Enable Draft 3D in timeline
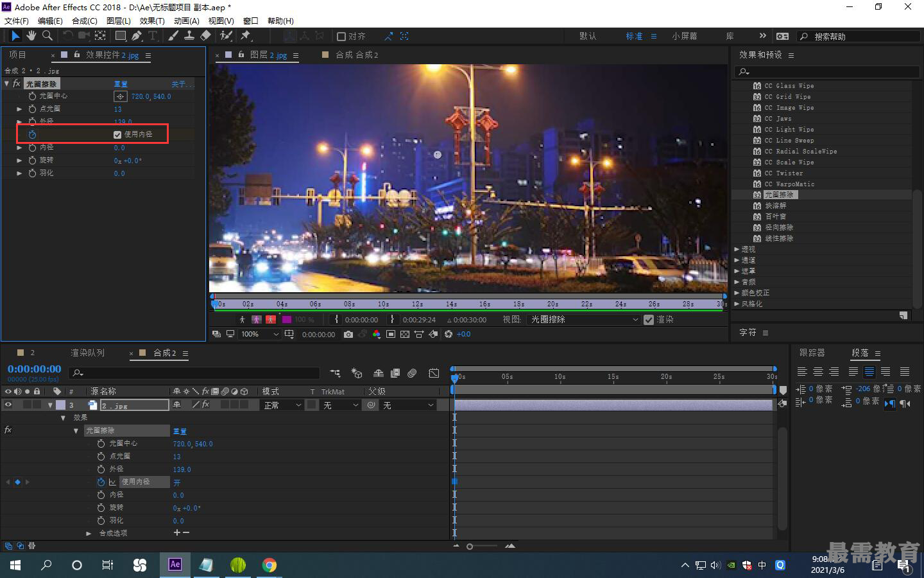The image size is (924, 578). click(x=357, y=373)
